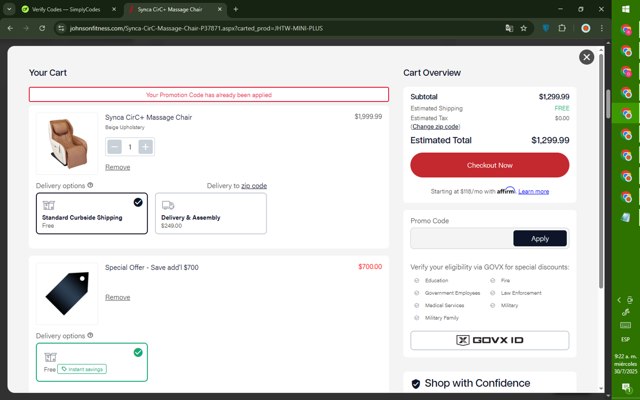Switch to the Synca CirC+ Massage Chair tab
Image resolution: width=640 pixels, height=400 pixels.
point(176,9)
